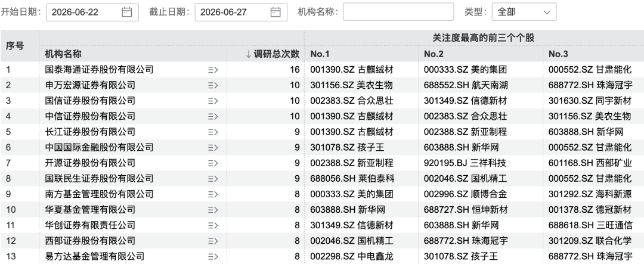644x264 pixels.
Task: Click 001378.SZ 德冠新材 stock cell
Action: coord(590,210)
